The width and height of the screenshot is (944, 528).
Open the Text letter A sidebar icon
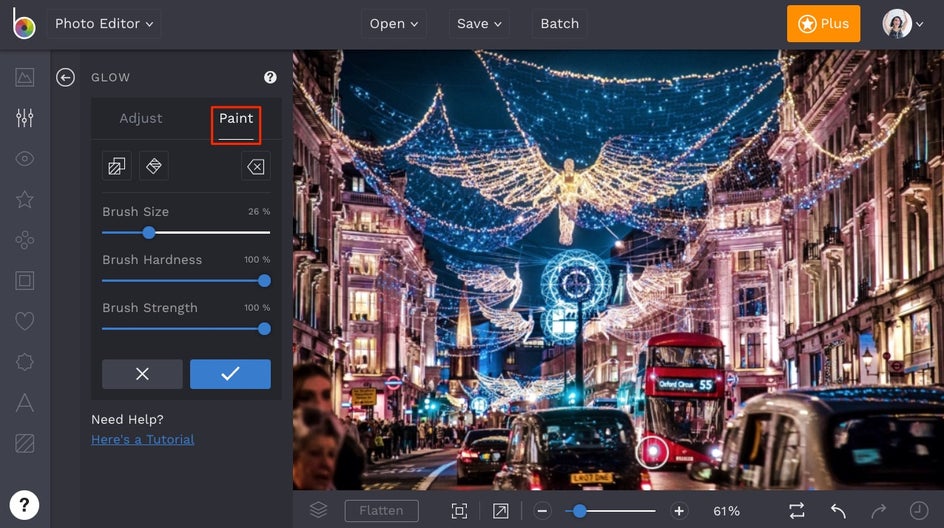coord(25,403)
